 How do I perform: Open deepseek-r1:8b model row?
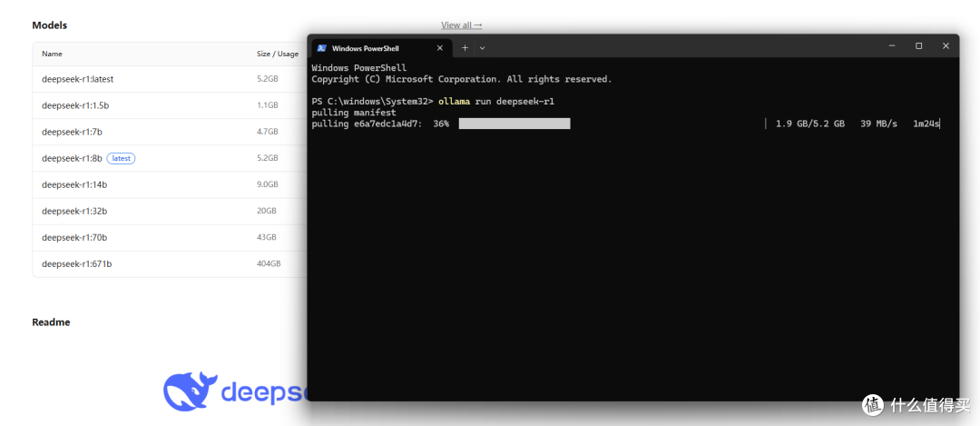[170, 158]
